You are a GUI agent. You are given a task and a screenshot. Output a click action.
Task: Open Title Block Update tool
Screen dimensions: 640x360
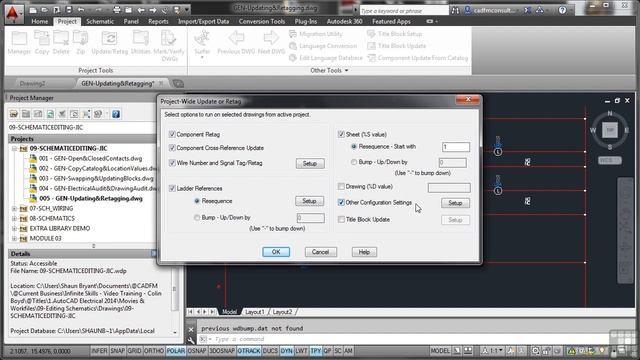(397, 46)
